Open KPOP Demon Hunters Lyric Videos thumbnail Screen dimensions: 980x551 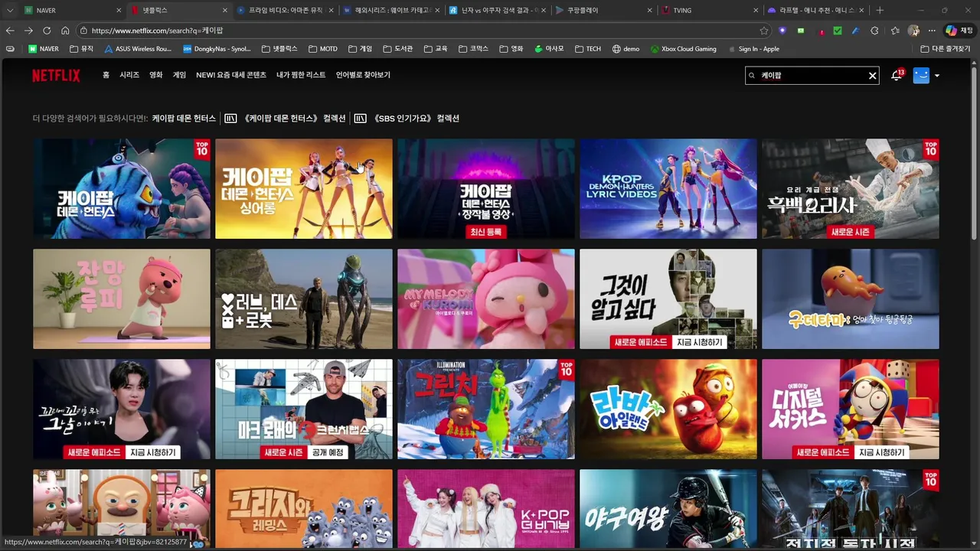(668, 188)
